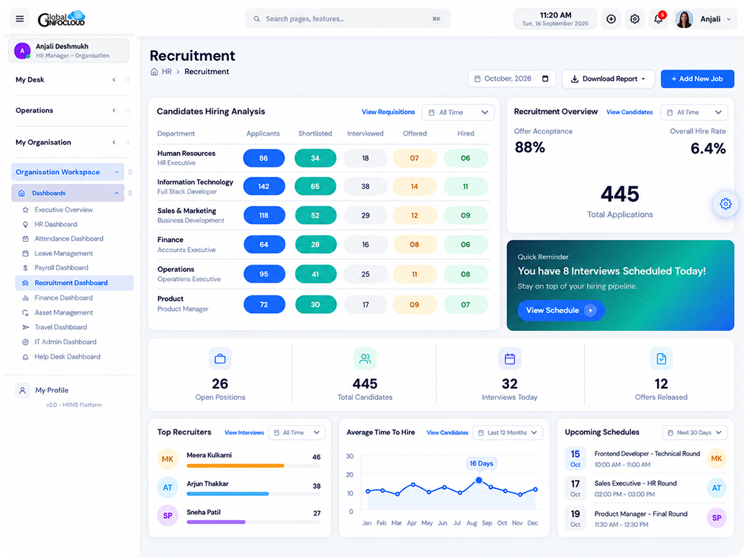Open the View Requisitions link

click(x=388, y=112)
